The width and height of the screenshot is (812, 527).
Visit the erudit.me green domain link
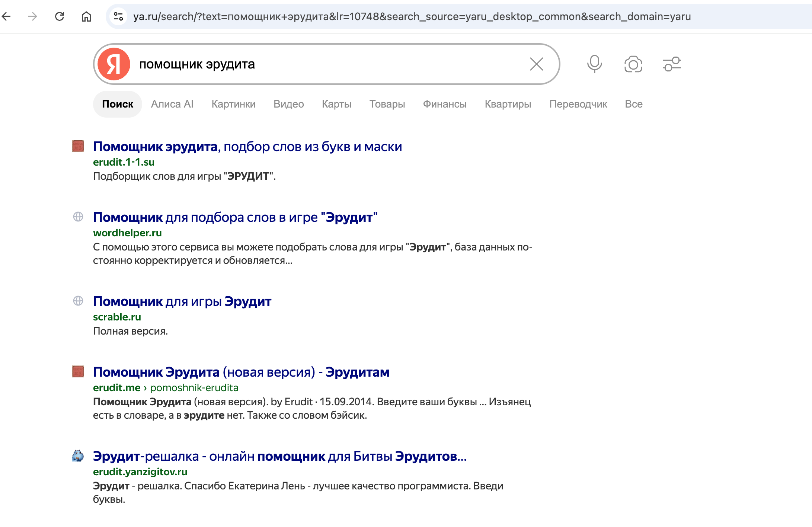pos(116,388)
